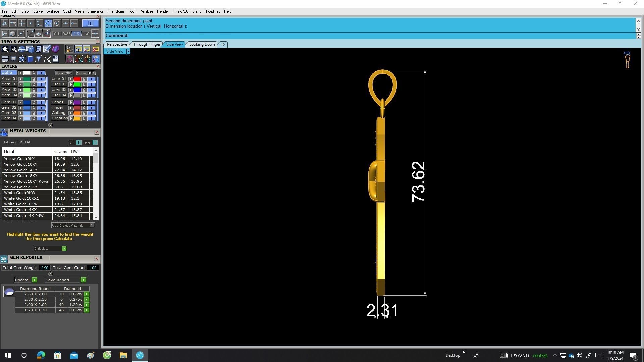Toggle the Mid snap icon
Screen dimensions: 644x362
[65, 23]
